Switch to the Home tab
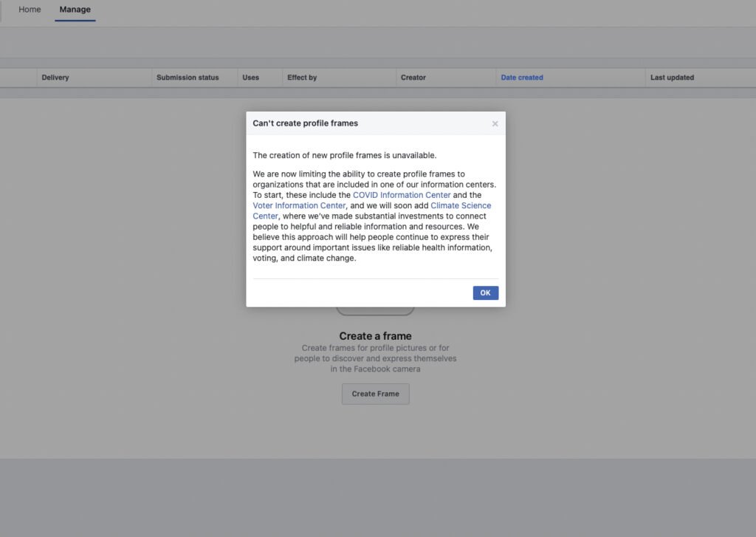This screenshot has height=537, width=756. (x=30, y=9)
